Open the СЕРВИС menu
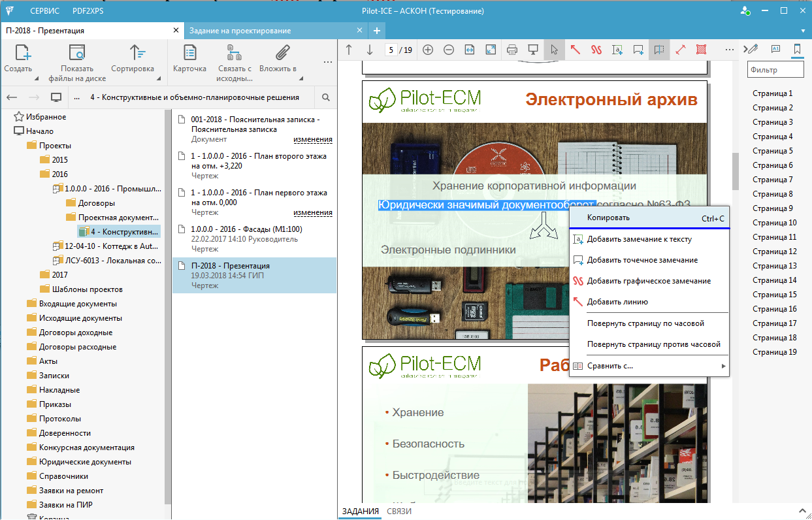812x520 pixels. (44, 10)
